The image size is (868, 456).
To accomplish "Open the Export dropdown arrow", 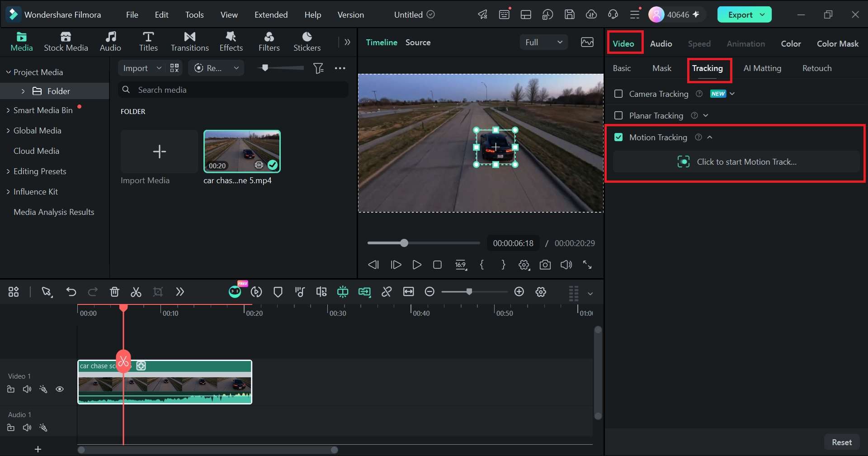I will (763, 15).
